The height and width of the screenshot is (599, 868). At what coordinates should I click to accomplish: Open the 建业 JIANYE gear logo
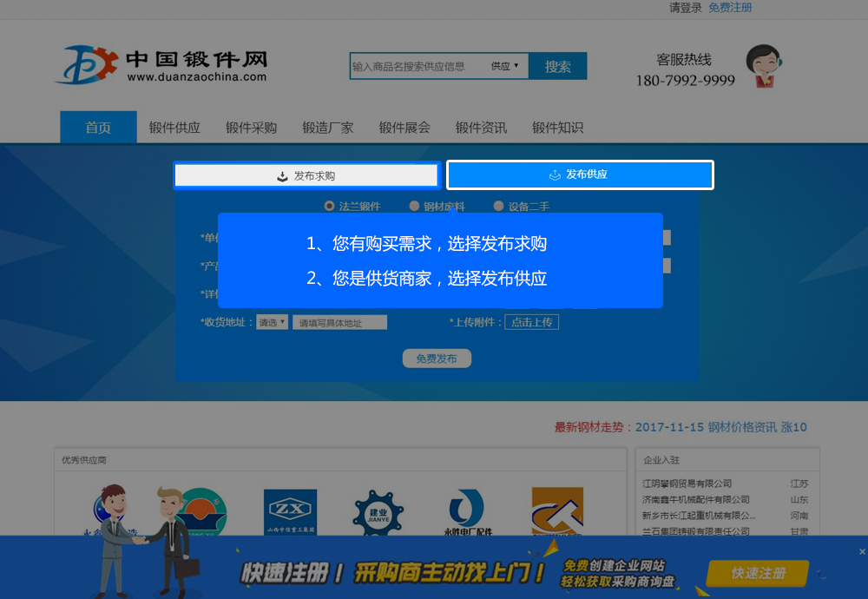(x=378, y=514)
